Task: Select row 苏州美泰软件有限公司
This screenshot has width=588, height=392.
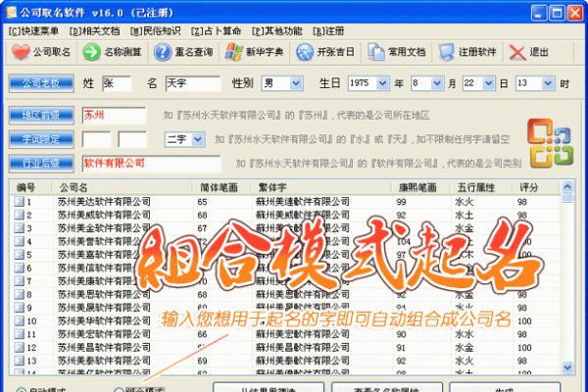Action: 287,361
